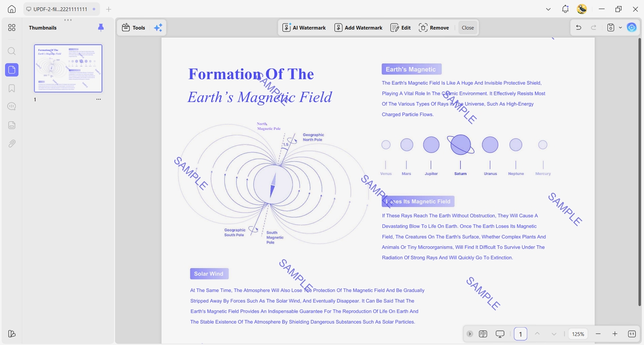This screenshot has height=345, width=644.
Task: Click the Earth's Magnetic heading
Action: tap(411, 69)
